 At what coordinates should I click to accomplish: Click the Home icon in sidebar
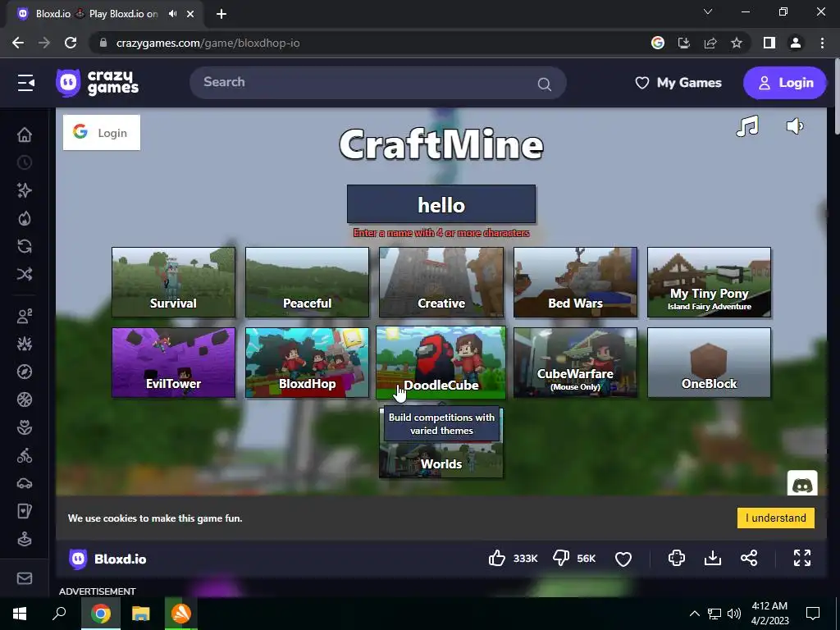(25, 135)
